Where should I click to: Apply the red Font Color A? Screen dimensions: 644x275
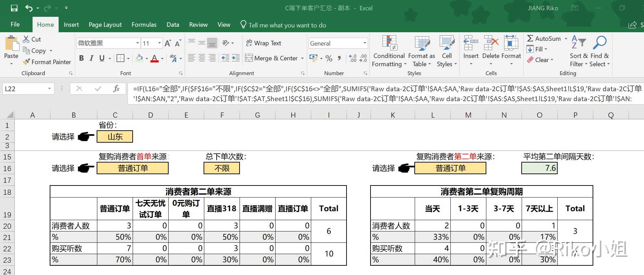point(155,58)
